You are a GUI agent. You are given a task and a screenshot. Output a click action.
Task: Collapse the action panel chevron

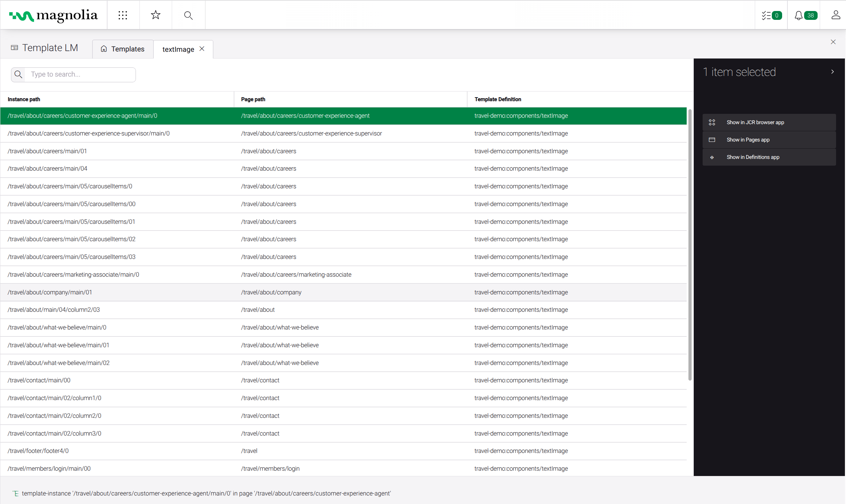click(x=832, y=72)
